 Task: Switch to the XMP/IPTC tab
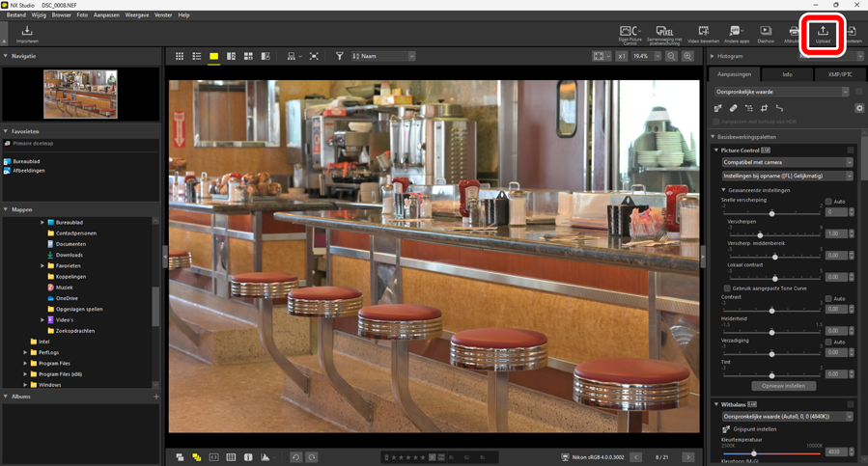tap(840, 74)
